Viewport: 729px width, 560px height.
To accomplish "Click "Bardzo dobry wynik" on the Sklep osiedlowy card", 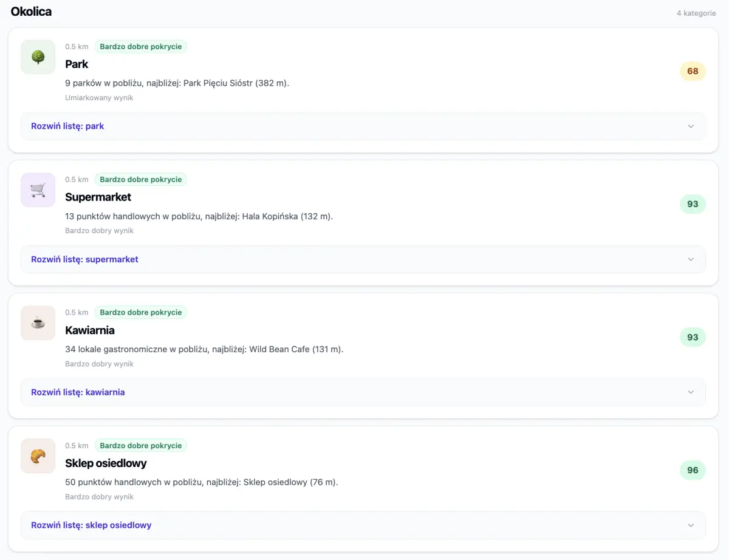I will coord(99,497).
